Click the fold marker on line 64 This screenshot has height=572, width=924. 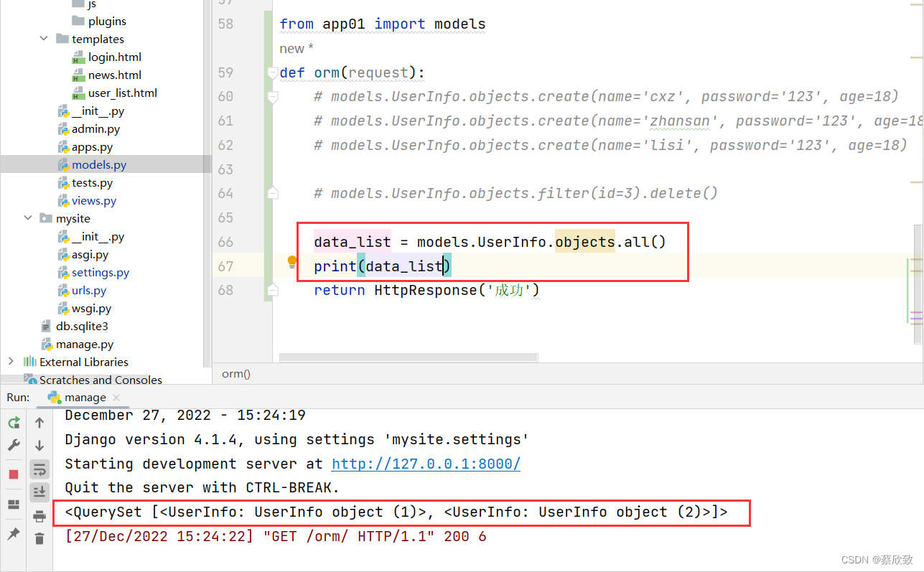272,192
